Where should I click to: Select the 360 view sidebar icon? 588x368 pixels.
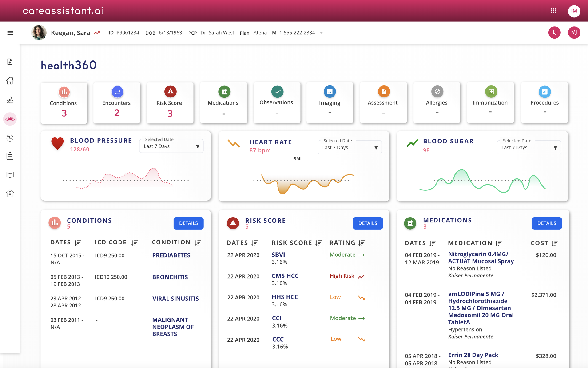point(10,119)
